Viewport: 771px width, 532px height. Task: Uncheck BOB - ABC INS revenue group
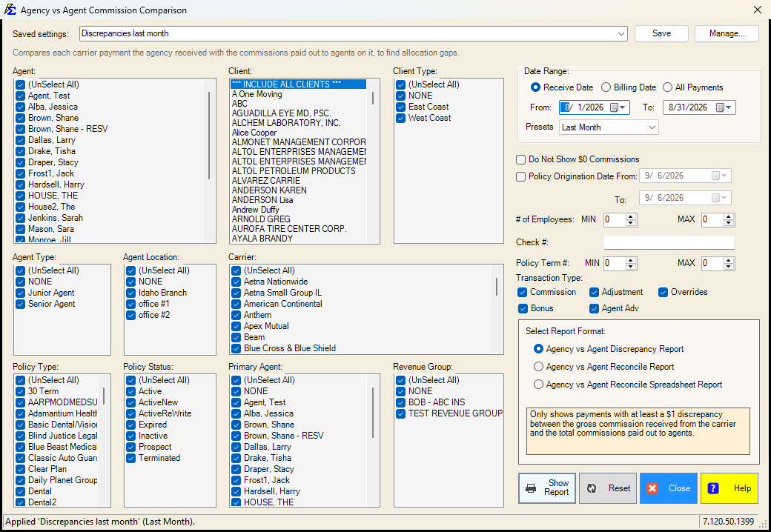pyautogui.click(x=401, y=402)
